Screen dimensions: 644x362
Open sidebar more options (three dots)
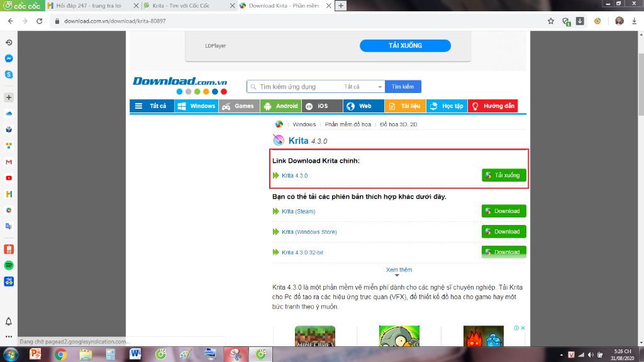pos(9,337)
